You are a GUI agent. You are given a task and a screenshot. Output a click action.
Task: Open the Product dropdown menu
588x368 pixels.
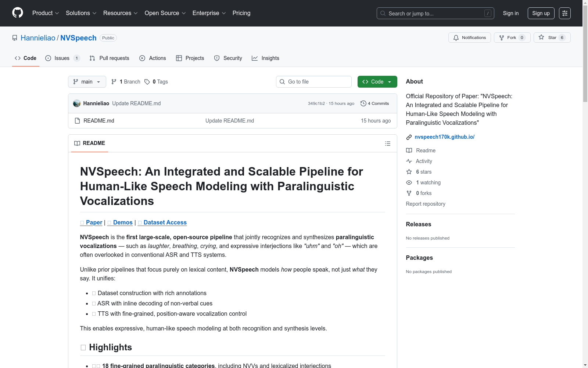pyautogui.click(x=46, y=13)
